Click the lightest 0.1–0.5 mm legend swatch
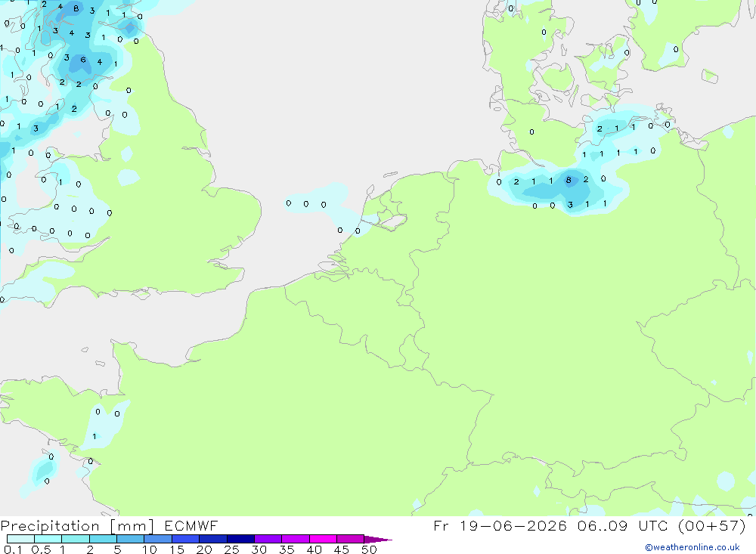The image size is (756, 554). click(x=20, y=539)
